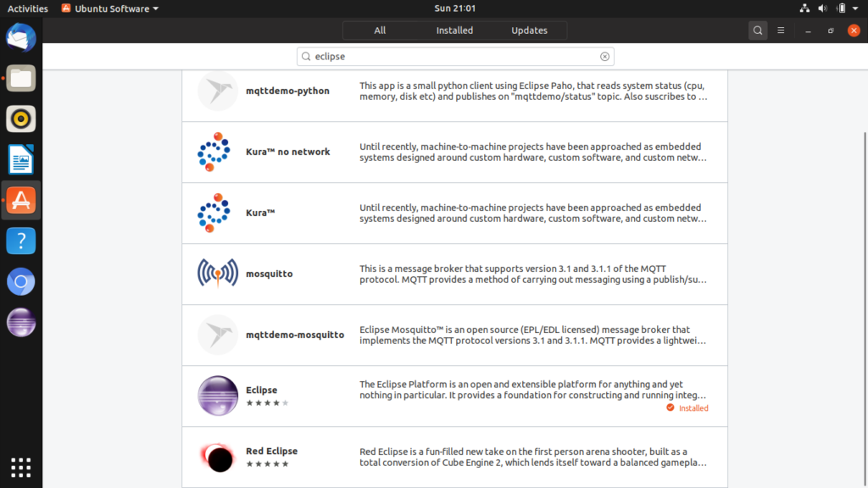This screenshot has height=488, width=868.
Task: Open Rhythmbox from the dock
Action: [x=21, y=119]
